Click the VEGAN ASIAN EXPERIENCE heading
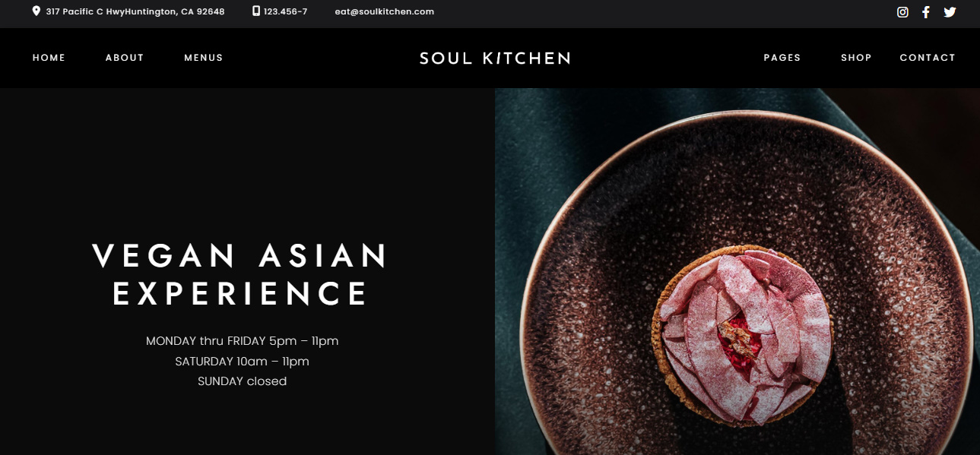The height and width of the screenshot is (455, 980). [x=241, y=275]
